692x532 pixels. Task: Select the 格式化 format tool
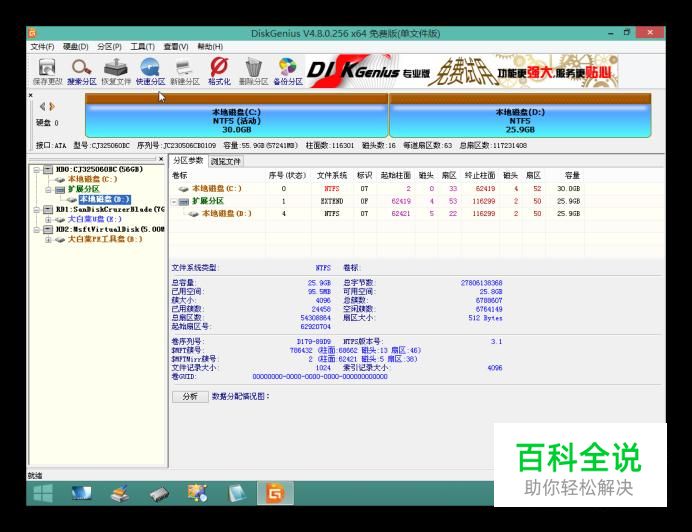click(x=219, y=71)
